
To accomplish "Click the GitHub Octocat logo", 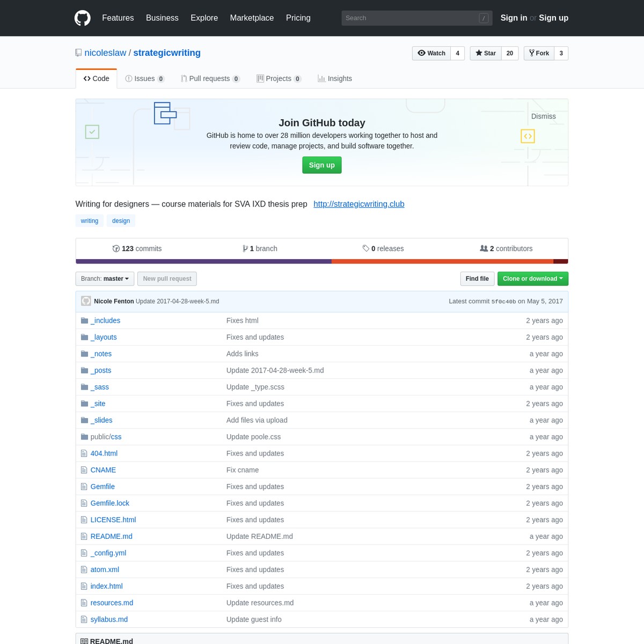I will click(83, 18).
